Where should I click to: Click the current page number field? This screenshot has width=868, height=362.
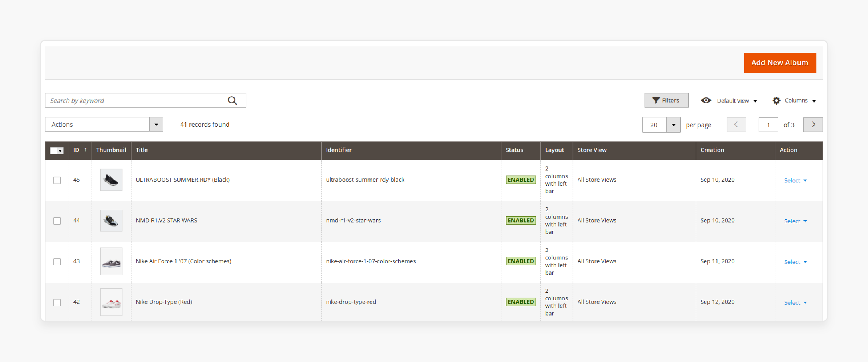768,125
